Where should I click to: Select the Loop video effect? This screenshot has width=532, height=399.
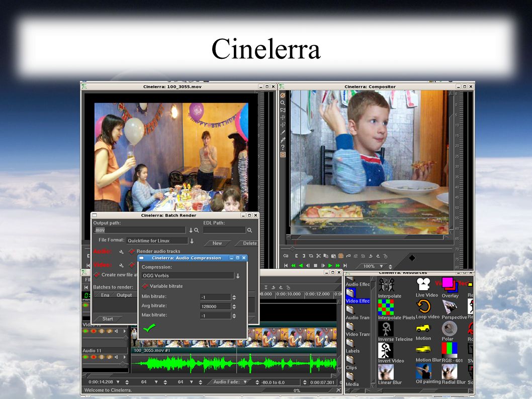pyautogui.click(x=423, y=306)
